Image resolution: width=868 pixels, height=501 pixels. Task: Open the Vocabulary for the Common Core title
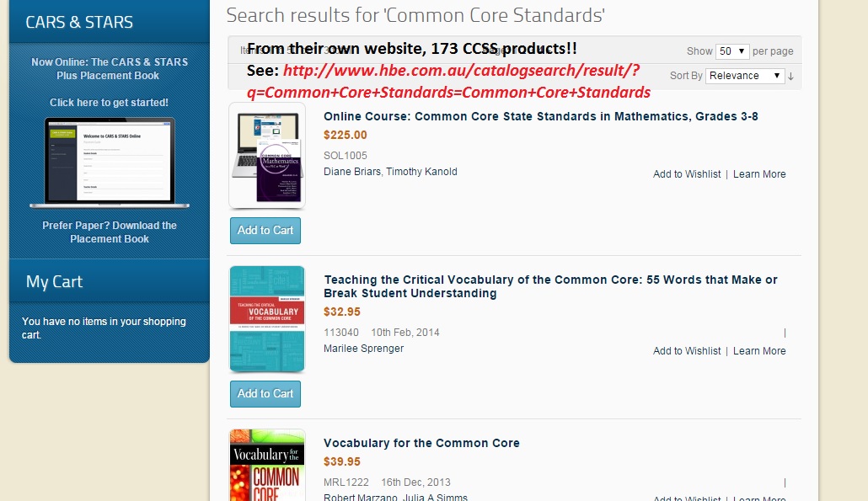point(421,443)
